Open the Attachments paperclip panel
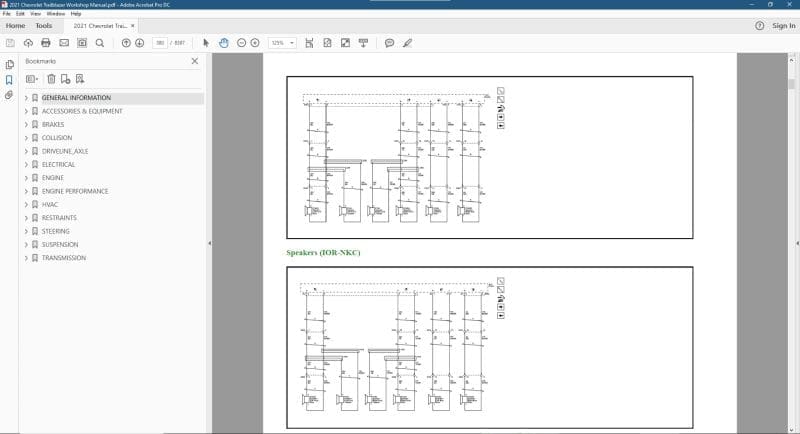Image resolution: width=800 pixels, height=434 pixels. (x=9, y=95)
